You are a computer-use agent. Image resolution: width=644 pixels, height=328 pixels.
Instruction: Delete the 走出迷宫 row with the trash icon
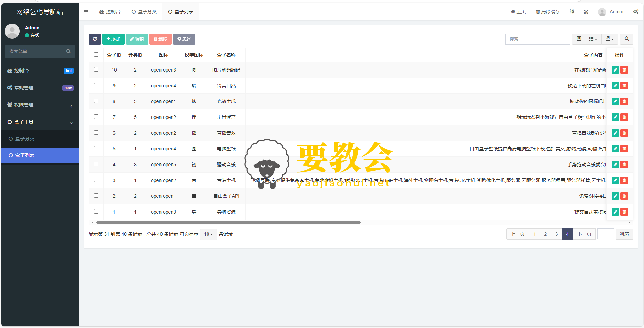pyautogui.click(x=624, y=117)
